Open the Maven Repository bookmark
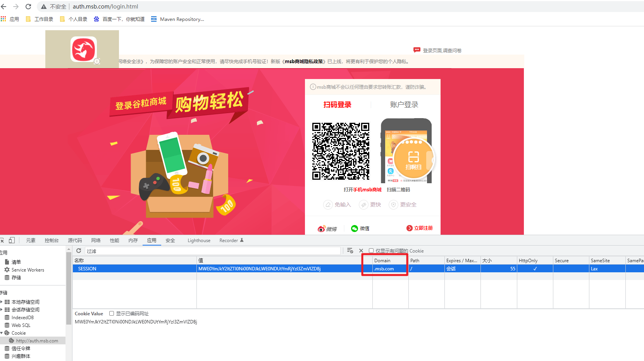The height and width of the screenshot is (361, 644). click(177, 19)
